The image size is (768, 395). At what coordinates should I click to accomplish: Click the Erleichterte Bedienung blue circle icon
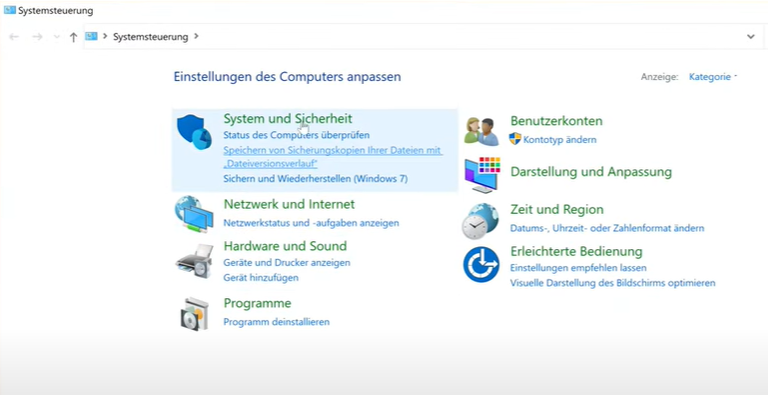[481, 264]
